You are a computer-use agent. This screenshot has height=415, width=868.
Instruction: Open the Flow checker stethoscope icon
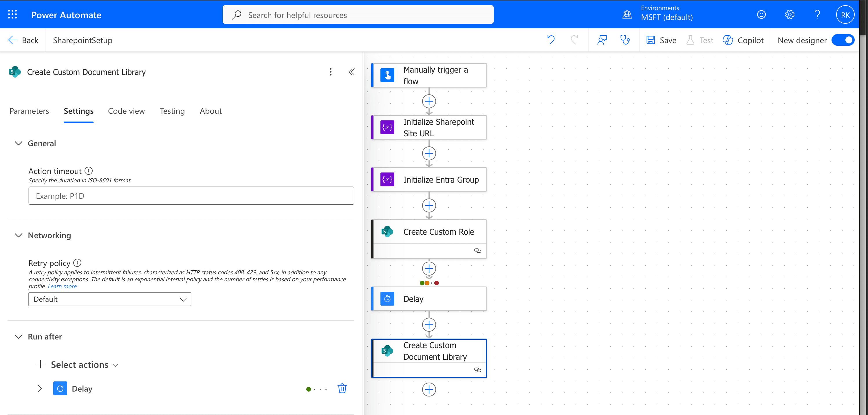tap(625, 40)
